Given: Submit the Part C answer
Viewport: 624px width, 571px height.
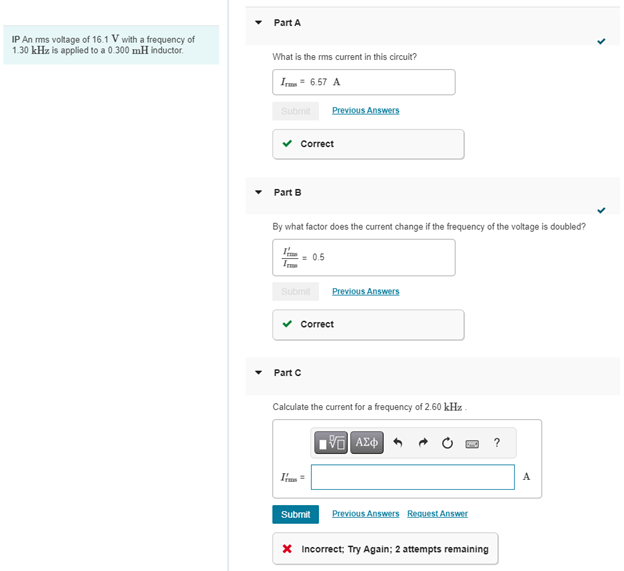Looking at the screenshot, I should tap(296, 514).
